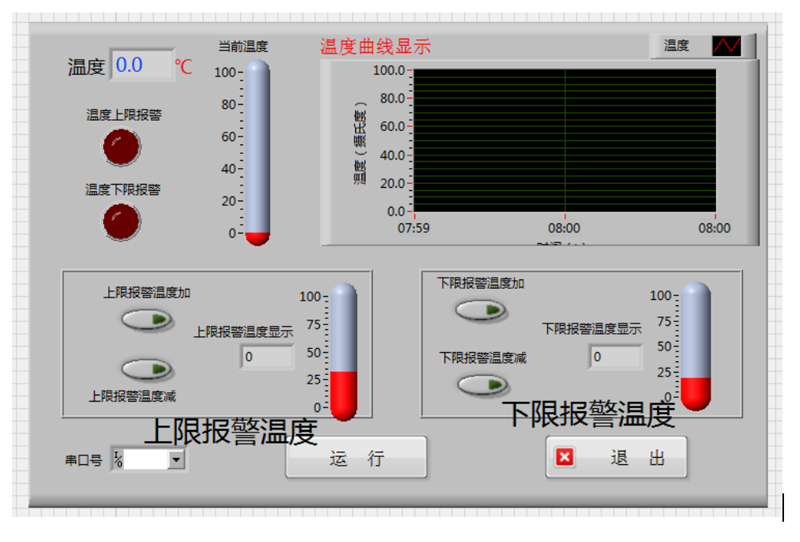Click the 上限报警温度显示 value field

coord(267,356)
